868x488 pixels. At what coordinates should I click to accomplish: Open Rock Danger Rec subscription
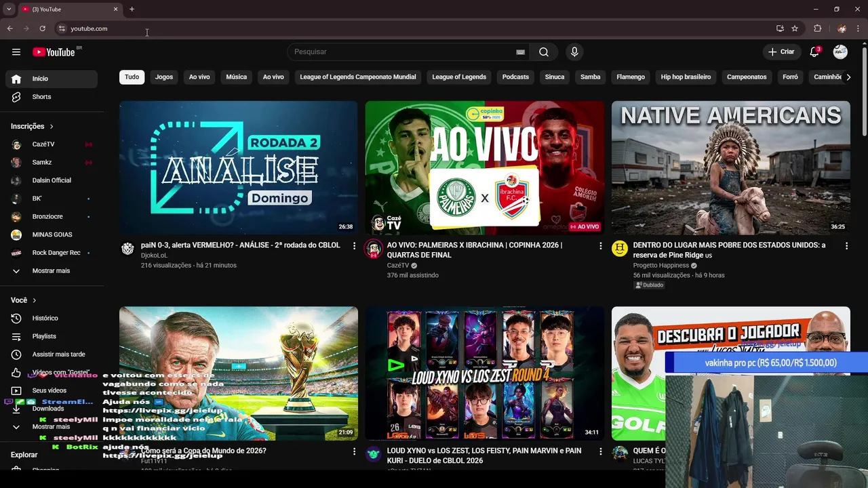click(x=52, y=253)
